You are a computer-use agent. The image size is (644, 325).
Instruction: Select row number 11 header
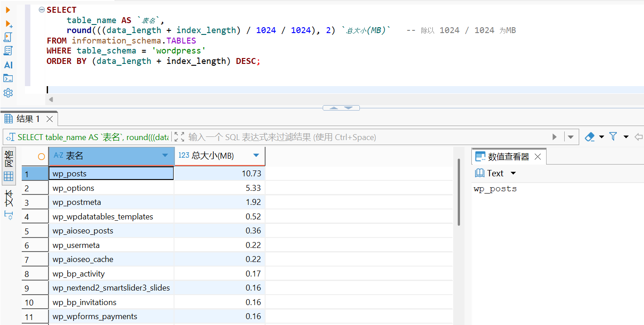coord(35,317)
